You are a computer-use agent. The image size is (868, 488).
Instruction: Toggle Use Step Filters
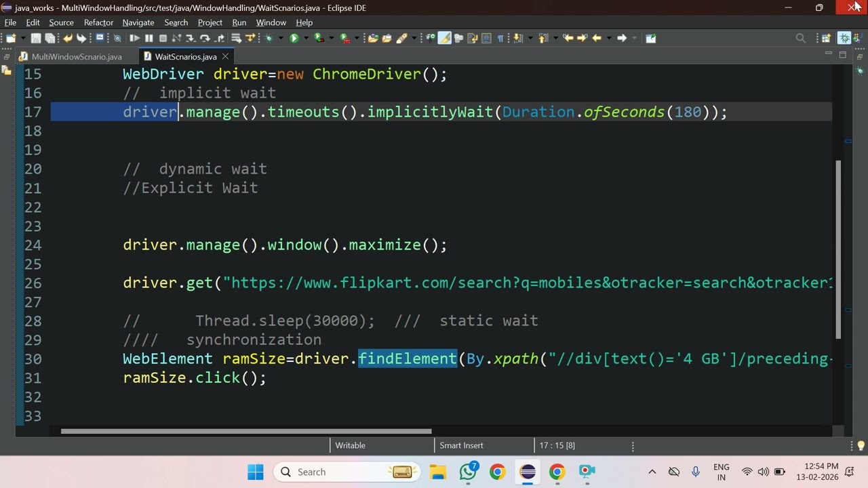pyautogui.click(x=250, y=38)
